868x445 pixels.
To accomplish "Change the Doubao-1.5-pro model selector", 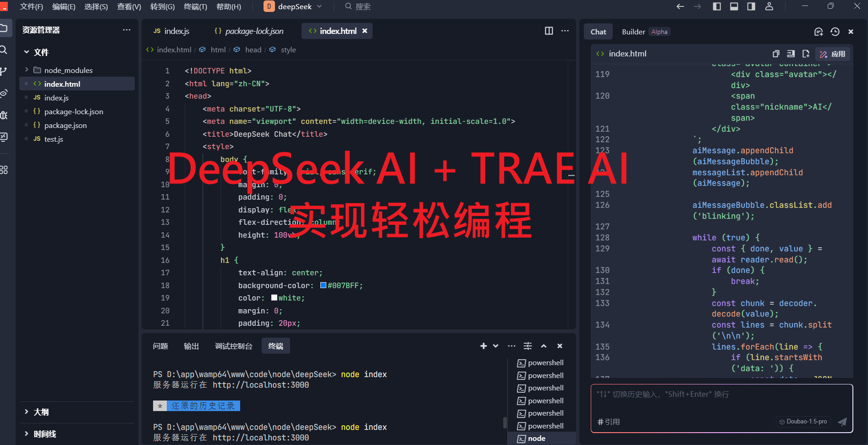I will pos(803,422).
